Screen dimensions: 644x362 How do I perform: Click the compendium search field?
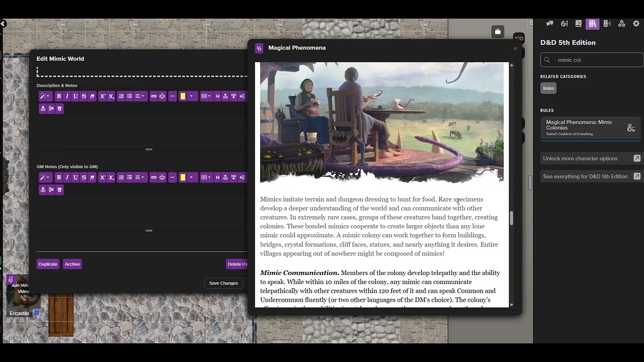pos(592,60)
